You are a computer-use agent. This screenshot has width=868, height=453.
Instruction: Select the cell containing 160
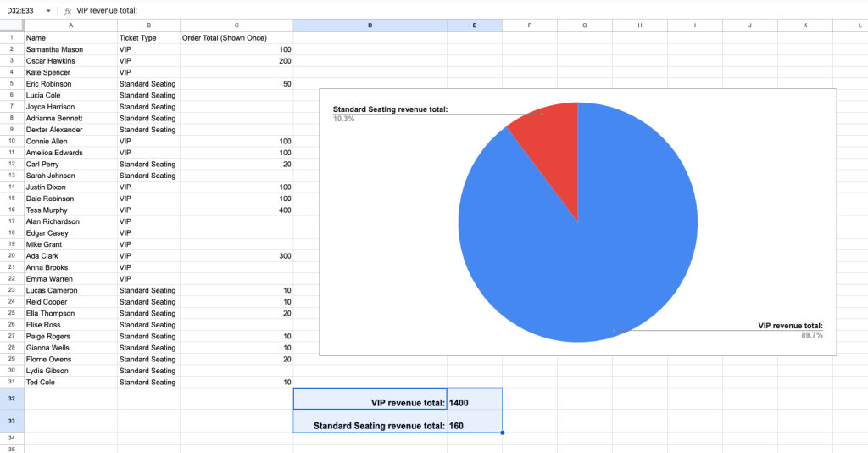[474, 426]
